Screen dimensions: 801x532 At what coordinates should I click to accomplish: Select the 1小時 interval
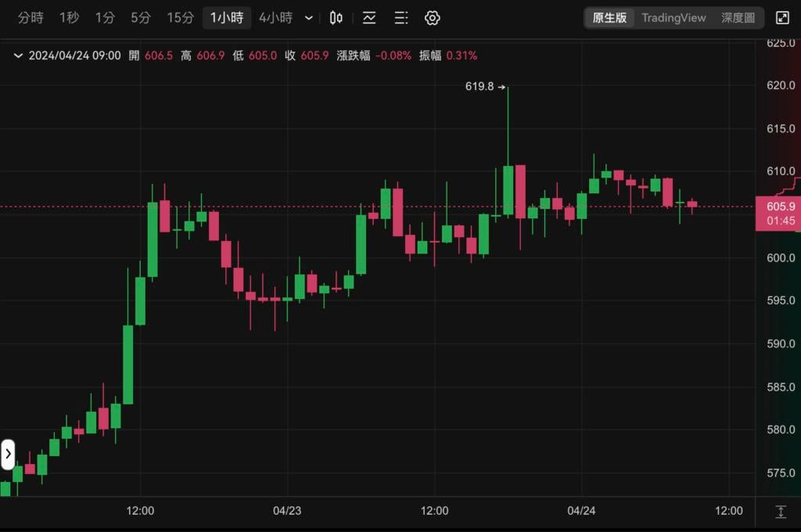click(x=227, y=18)
